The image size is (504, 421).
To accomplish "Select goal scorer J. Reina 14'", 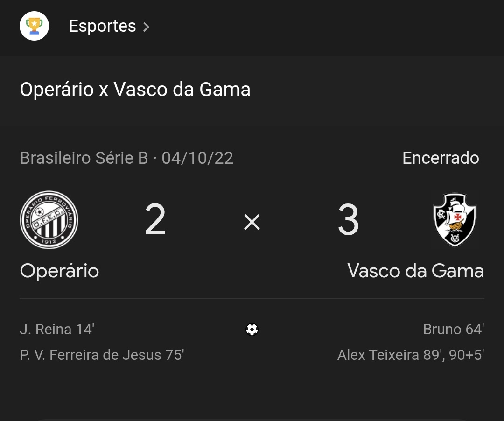I will 57,330.
